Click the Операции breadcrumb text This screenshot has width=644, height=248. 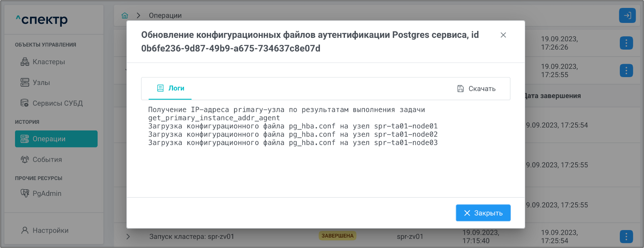point(165,15)
